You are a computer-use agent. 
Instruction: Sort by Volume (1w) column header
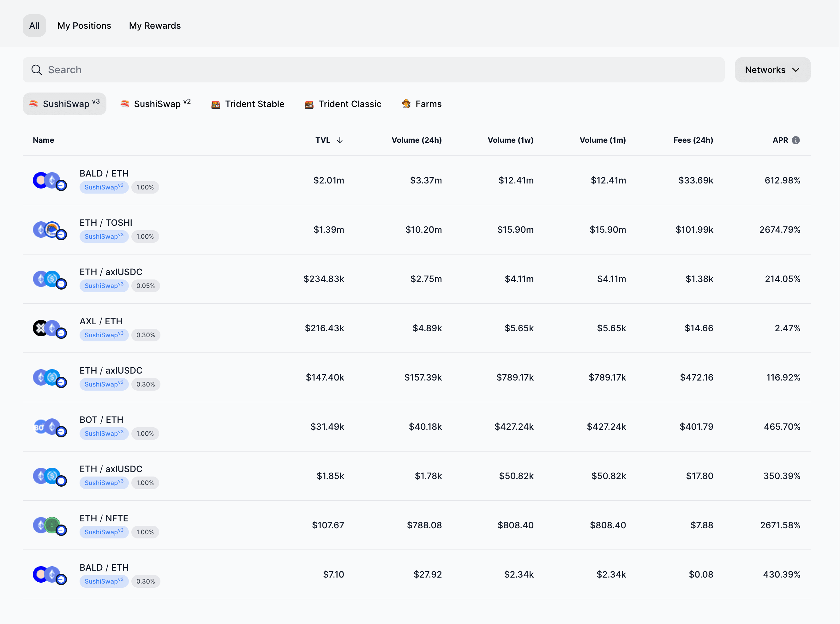(511, 140)
